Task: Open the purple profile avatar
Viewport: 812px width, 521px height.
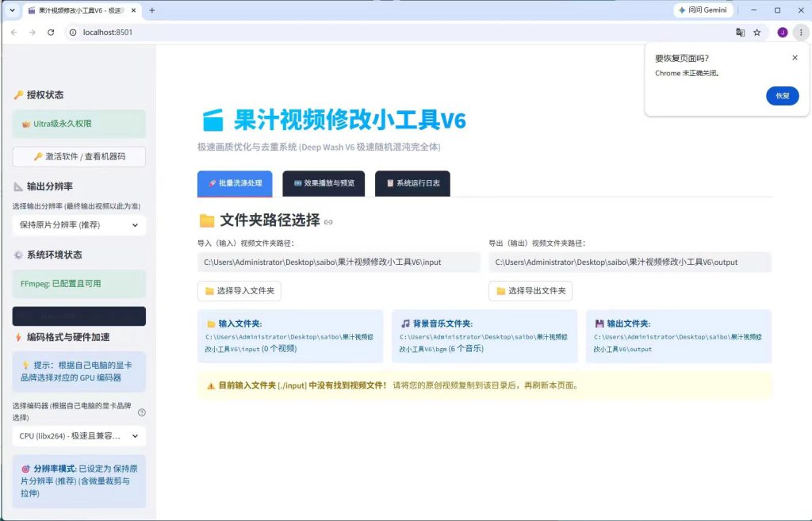Action: 783,32
